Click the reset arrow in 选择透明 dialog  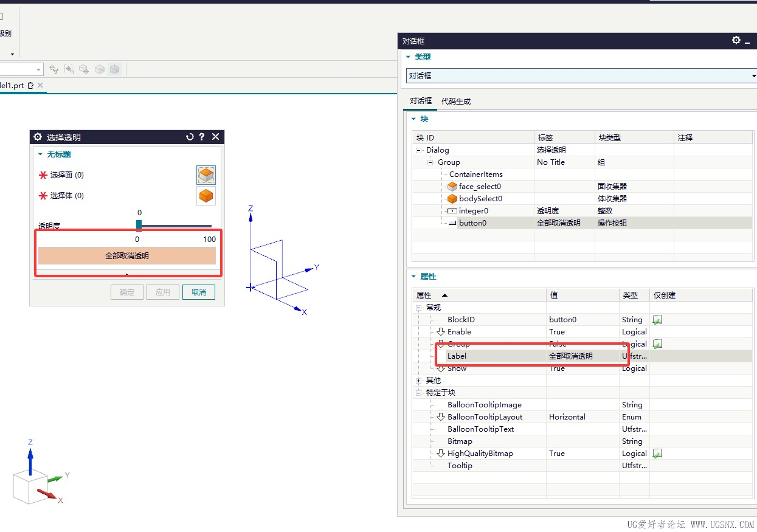click(190, 137)
